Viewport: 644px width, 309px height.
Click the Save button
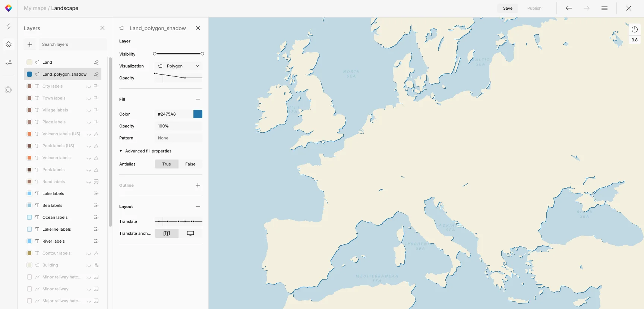(x=508, y=8)
